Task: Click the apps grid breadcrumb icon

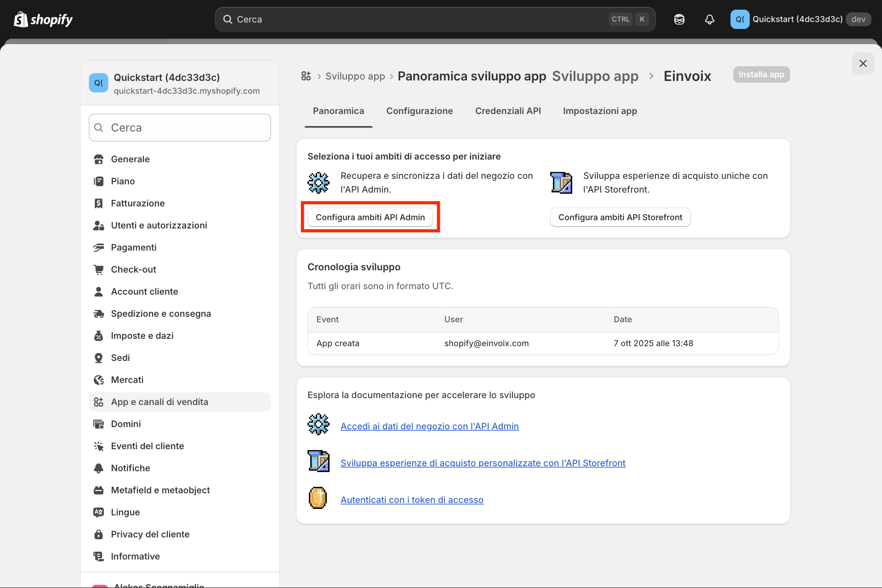Action: click(306, 76)
